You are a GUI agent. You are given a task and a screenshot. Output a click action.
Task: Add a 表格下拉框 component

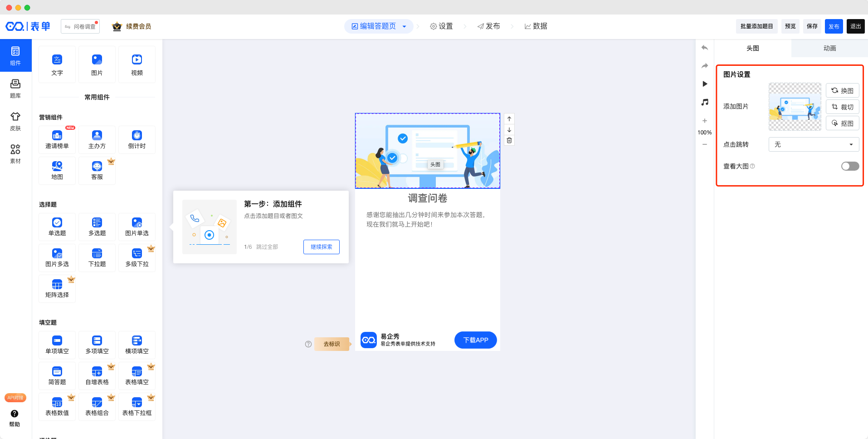click(x=137, y=407)
